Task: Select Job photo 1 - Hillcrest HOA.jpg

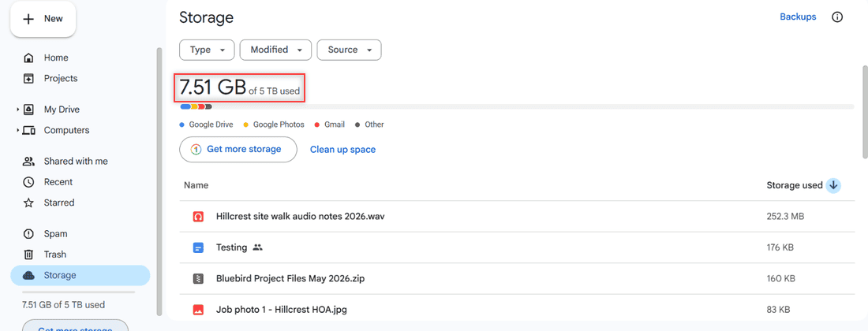Action: (x=517, y=310)
